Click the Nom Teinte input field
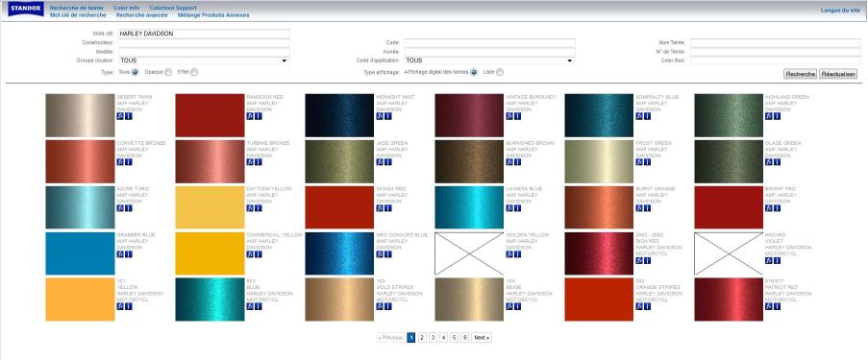868x360 pixels. [x=775, y=42]
